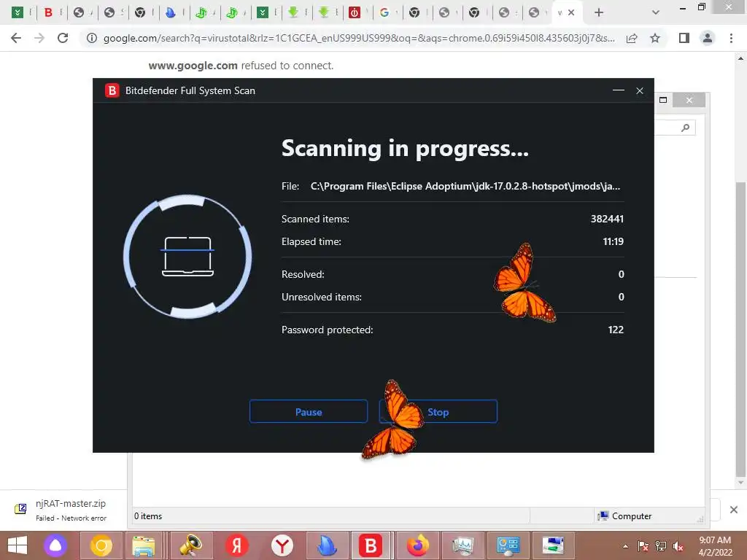
Task: Open the Action Center flag in tray
Action: point(643,546)
